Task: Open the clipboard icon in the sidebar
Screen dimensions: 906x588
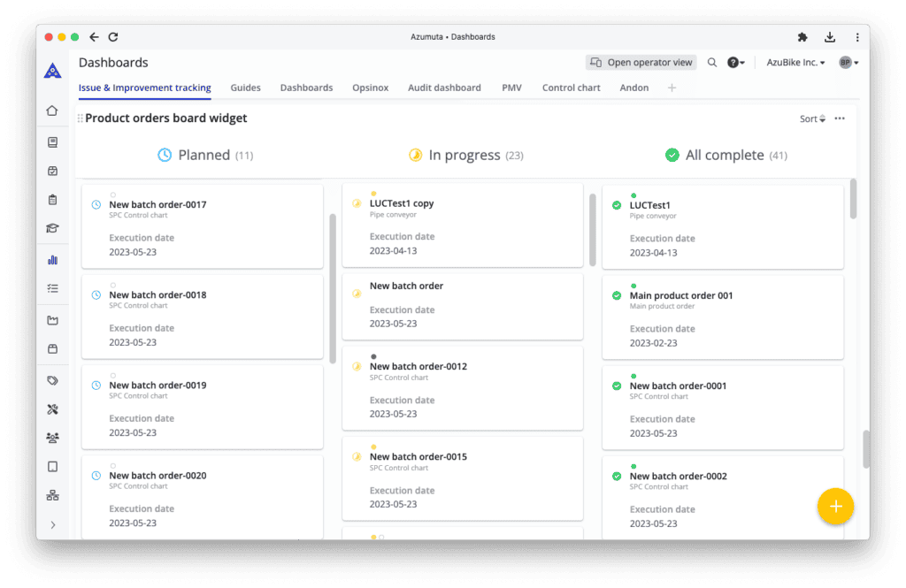Action: click(x=52, y=200)
